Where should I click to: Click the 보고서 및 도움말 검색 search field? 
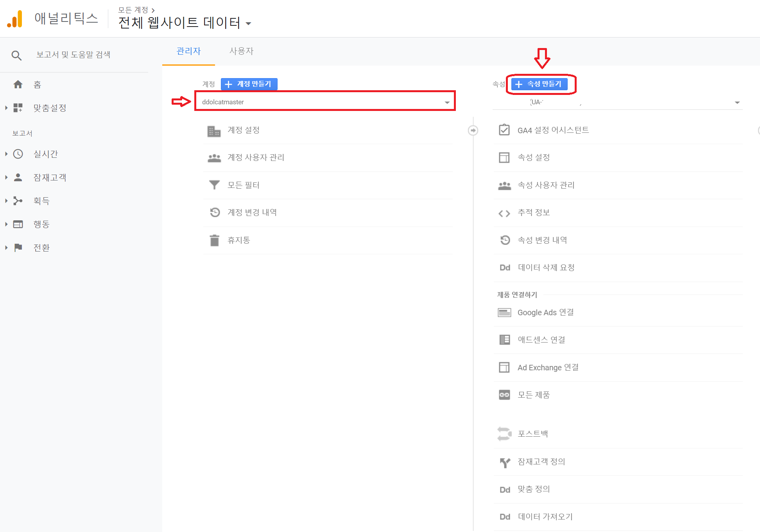[x=73, y=55]
